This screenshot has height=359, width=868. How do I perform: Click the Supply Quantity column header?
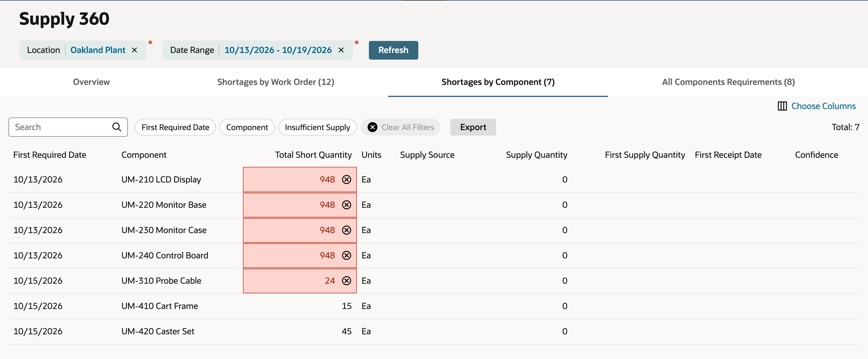[x=536, y=155]
